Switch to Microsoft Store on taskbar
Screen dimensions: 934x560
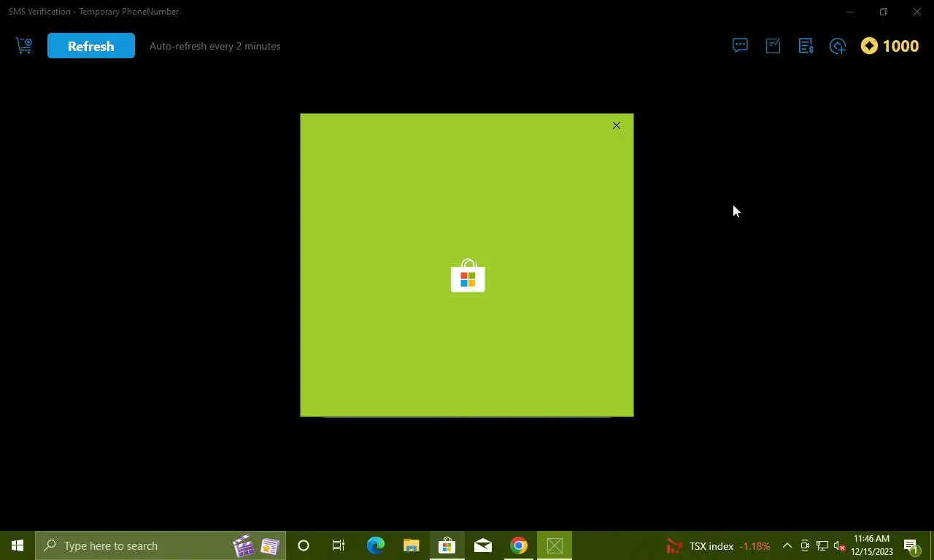(447, 545)
